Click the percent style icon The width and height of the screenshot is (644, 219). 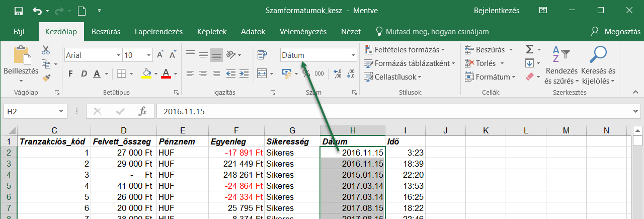pos(306,74)
